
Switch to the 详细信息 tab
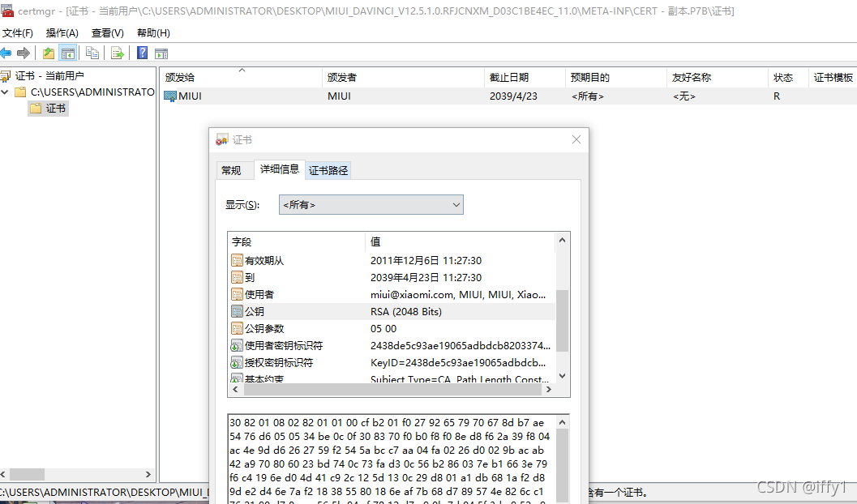[x=279, y=169]
